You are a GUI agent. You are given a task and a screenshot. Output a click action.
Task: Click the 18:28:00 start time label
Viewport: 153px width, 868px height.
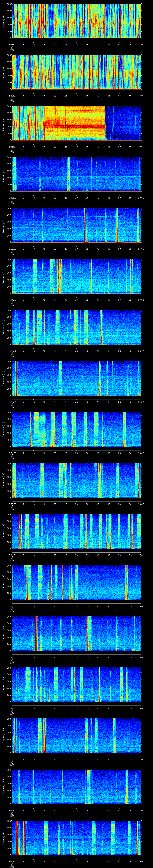[x=12, y=657]
